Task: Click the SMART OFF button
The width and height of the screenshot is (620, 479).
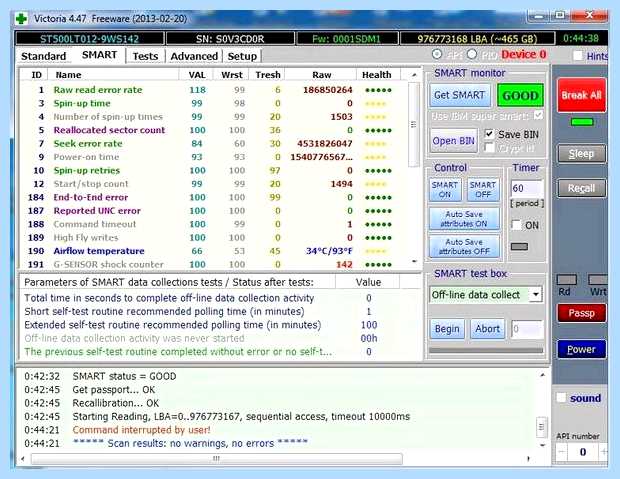Action: click(x=483, y=189)
